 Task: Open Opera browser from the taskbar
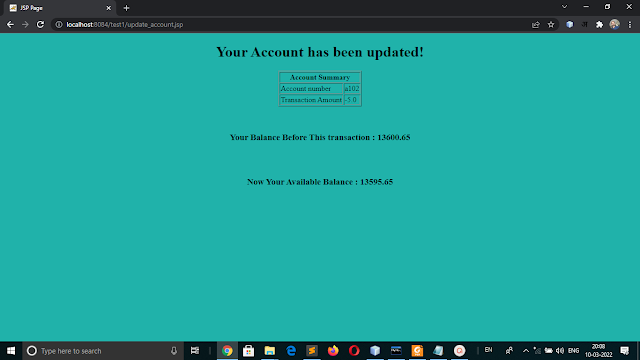pyautogui.click(x=354, y=351)
